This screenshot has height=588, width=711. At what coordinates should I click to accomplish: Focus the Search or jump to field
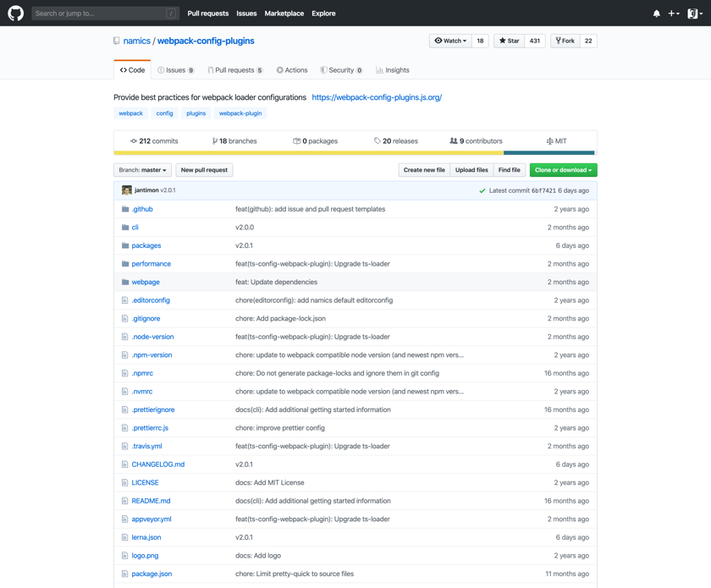click(x=105, y=14)
